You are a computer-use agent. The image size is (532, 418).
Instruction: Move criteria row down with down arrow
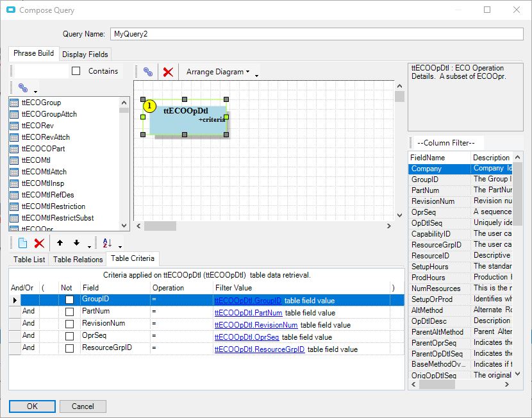point(76,243)
